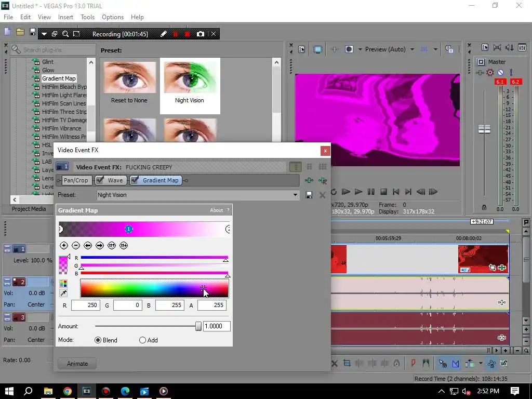Click the video preview on external monitor icon
This screenshot has height=399, width=532.
317,49
